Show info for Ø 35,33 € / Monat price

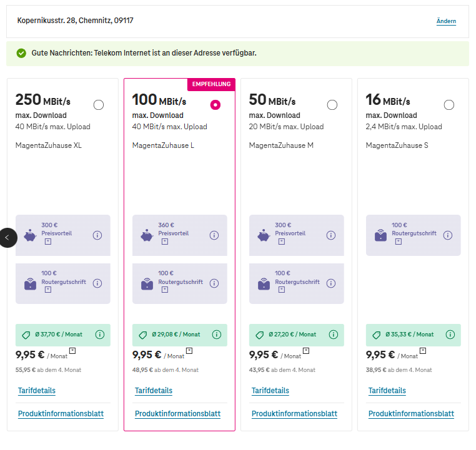click(450, 335)
